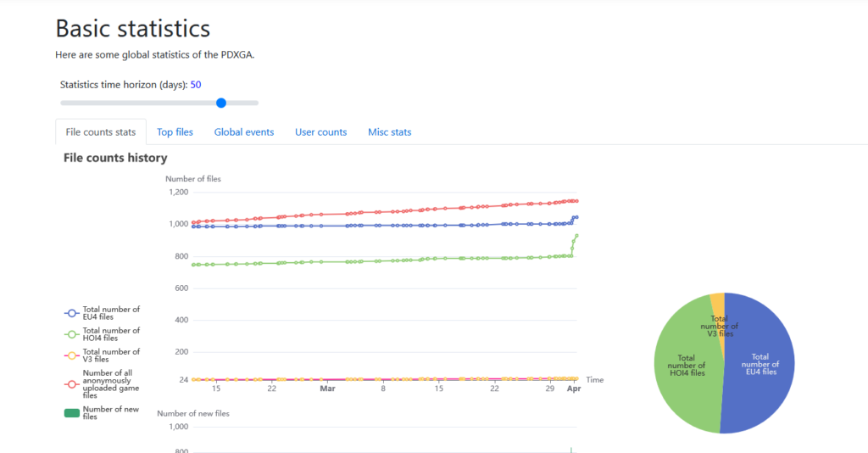The height and width of the screenshot is (453, 868).
Task: Click the slider track left end
Action: [63, 103]
